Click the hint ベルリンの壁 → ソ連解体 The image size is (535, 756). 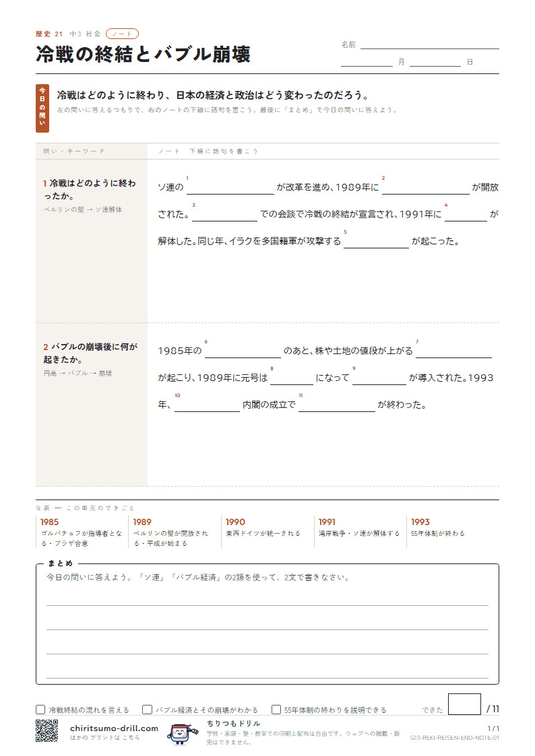[x=83, y=210]
